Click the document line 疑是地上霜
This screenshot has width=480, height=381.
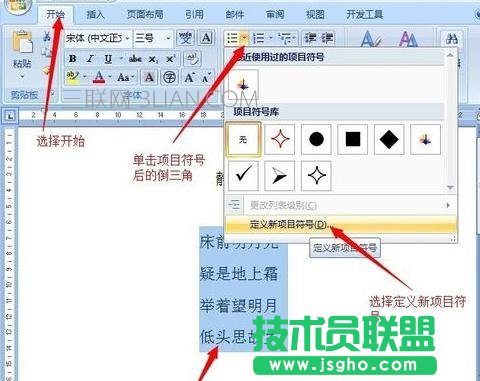coord(239,274)
